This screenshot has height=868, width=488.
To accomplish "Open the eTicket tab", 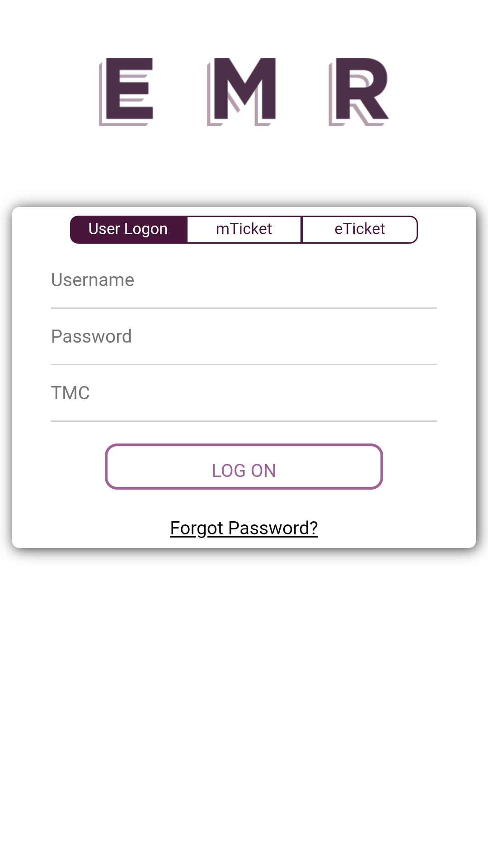I will pos(360,229).
